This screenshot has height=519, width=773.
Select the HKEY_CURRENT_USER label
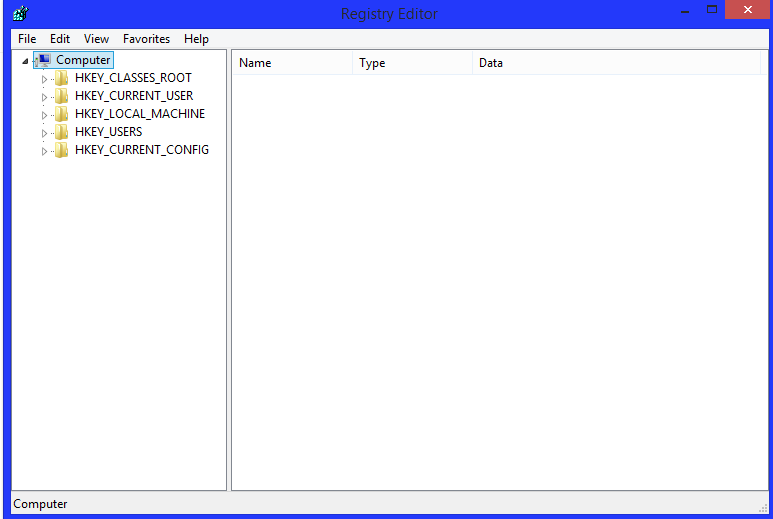tap(134, 96)
